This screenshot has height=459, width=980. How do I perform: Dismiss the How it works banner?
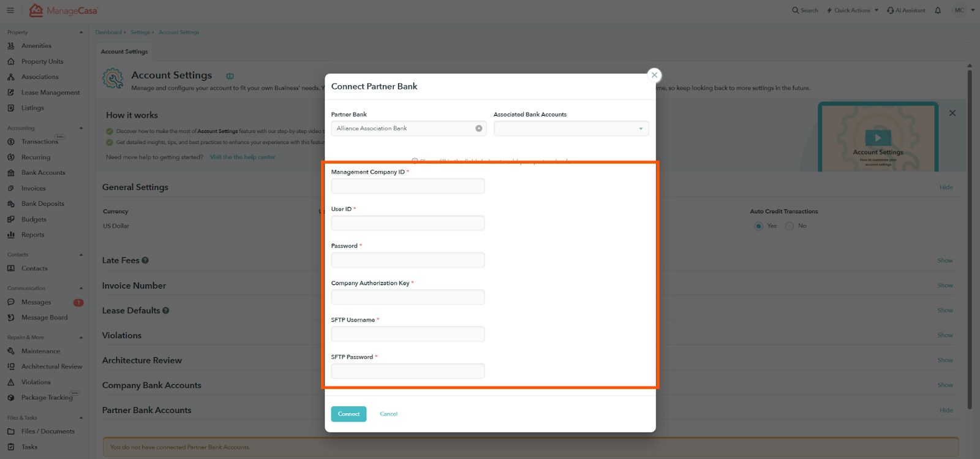click(x=952, y=113)
